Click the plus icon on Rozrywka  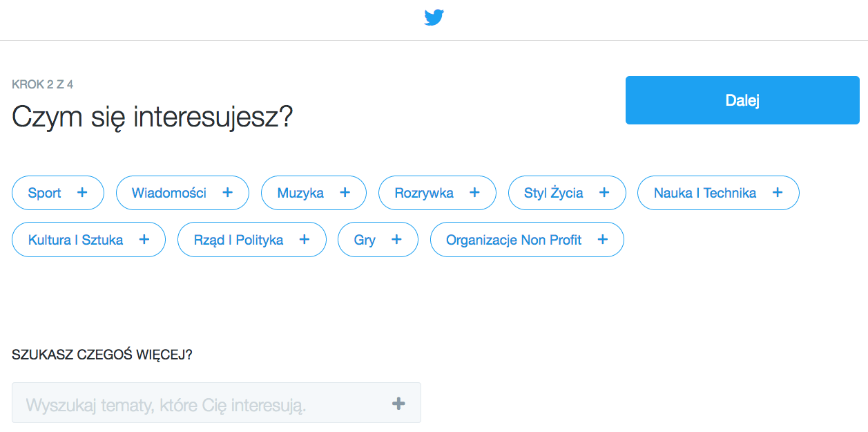[474, 193]
